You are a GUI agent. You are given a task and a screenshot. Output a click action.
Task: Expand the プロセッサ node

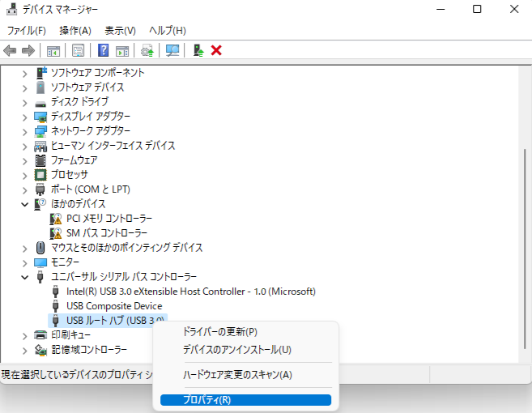pos(24,176)
